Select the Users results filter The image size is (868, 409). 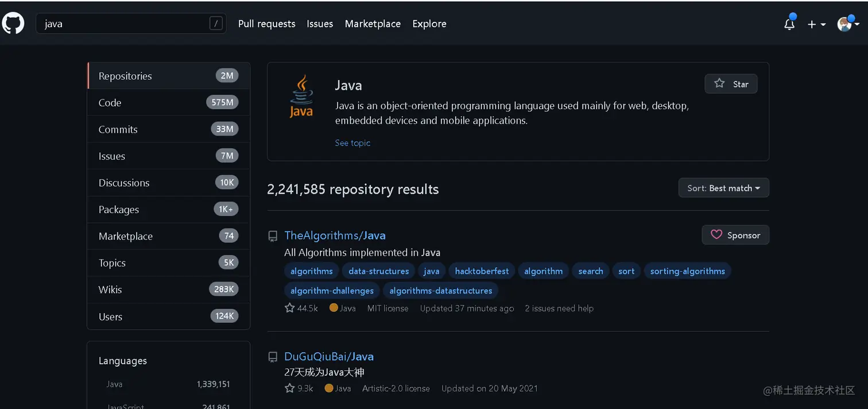coord(169,317)
